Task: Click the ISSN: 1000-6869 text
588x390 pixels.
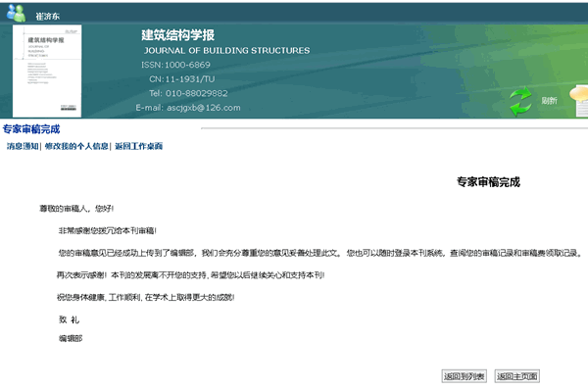Action: click(175, 65)
